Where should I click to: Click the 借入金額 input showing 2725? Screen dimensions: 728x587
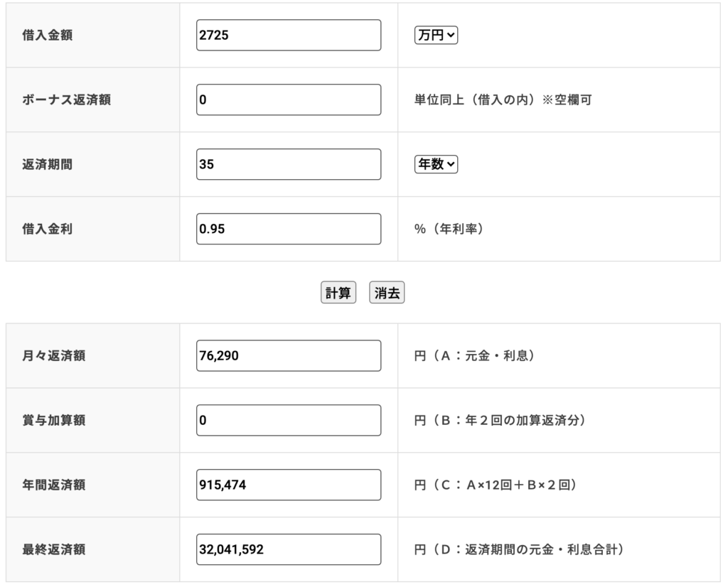click(289, 36)
